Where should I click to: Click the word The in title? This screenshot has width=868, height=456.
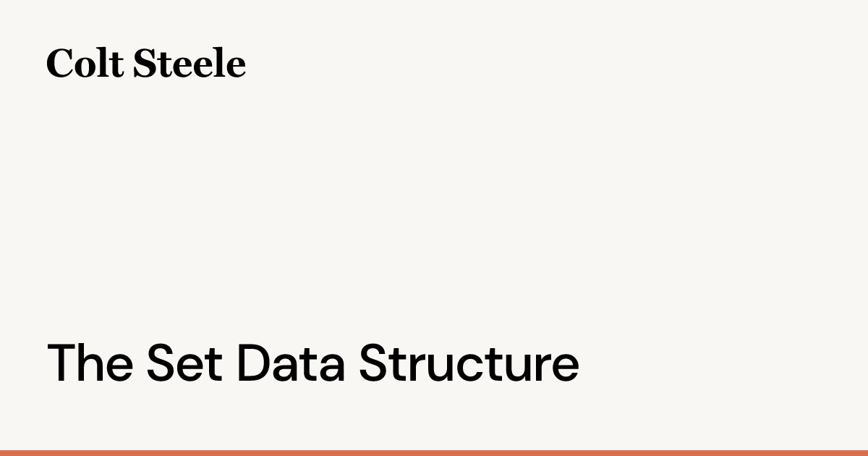(90, 363)
